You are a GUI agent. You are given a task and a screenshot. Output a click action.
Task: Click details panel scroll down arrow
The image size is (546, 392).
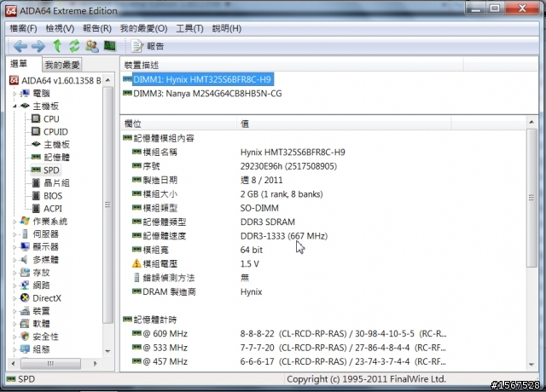coord(531,365)
